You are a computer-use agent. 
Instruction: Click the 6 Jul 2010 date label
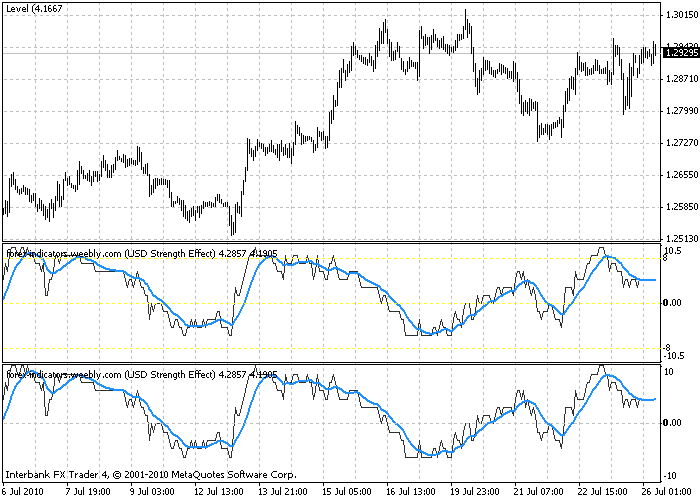pos(23,492)
